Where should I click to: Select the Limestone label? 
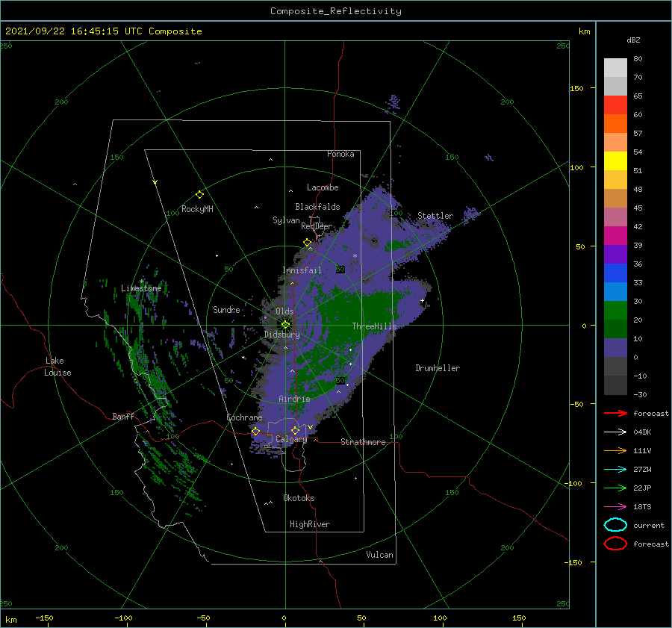coord(141,288)
